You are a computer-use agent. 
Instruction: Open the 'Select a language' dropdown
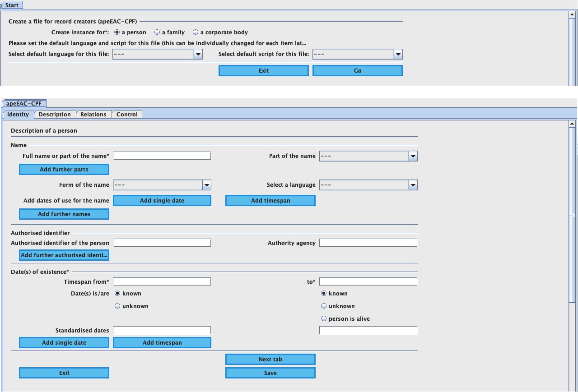pyautogui.click(x=413, y=185)
